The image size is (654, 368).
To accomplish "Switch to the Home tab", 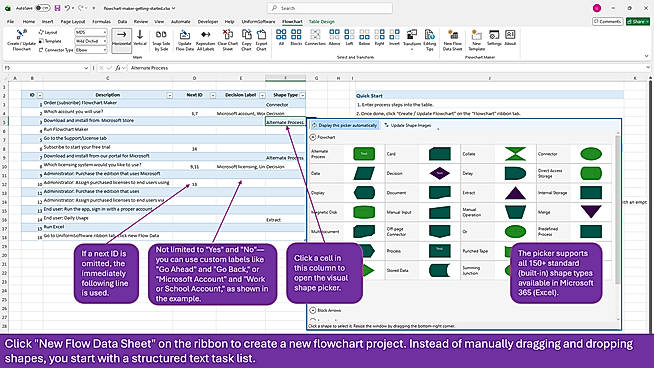I will point(29,21).
